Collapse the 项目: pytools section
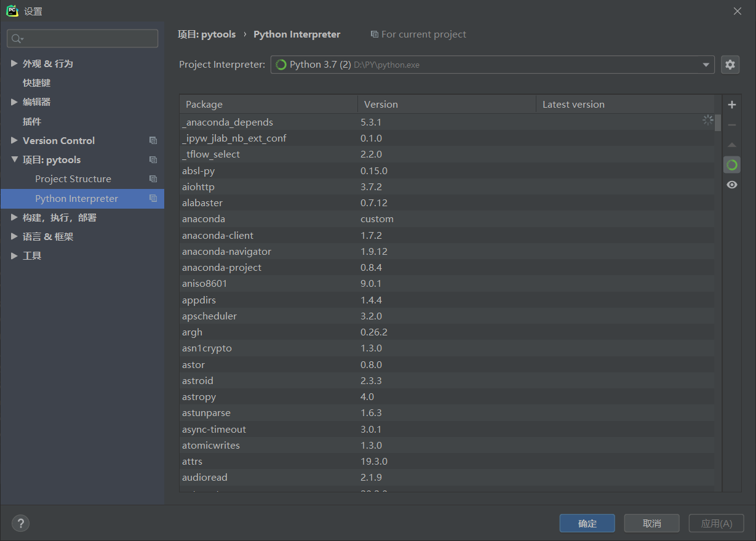Screen dimensions: 756x541 [14, 159]
